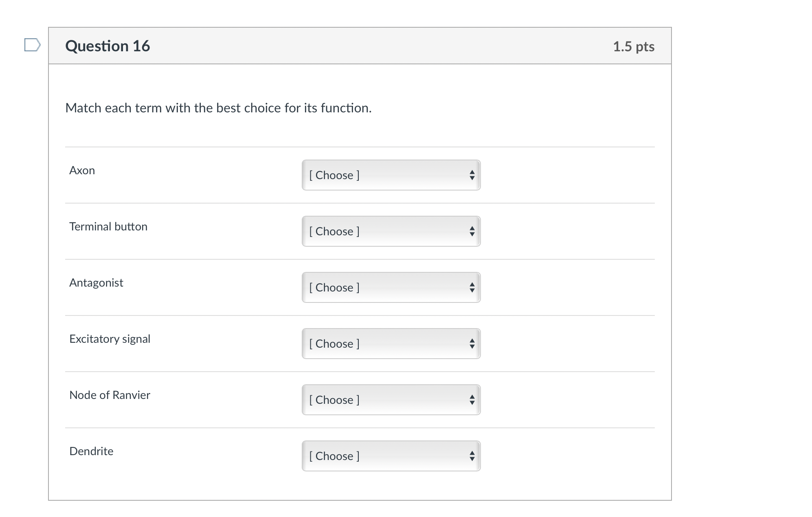
Task: Open the Antagonist answer dropdown
Action: click(390, 287)
